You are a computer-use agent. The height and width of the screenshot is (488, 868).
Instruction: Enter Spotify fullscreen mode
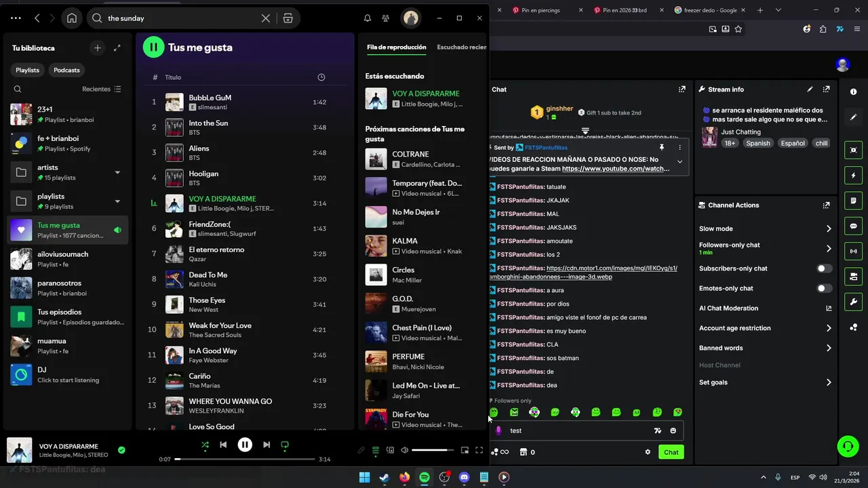coord(479,450)
